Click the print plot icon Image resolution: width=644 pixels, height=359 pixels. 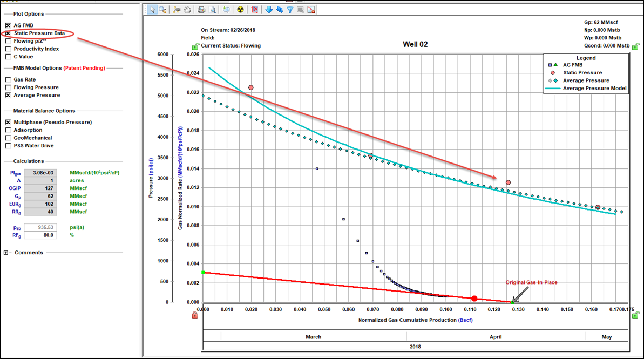pyautogui.click(x=201, y=10)
